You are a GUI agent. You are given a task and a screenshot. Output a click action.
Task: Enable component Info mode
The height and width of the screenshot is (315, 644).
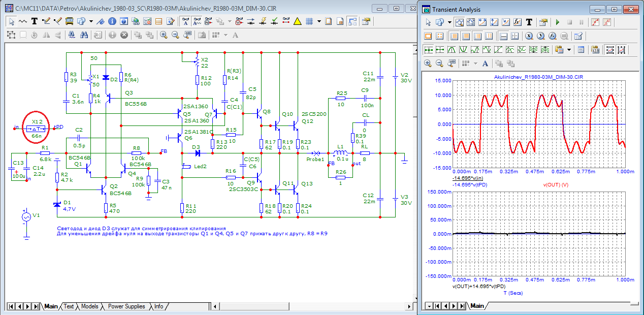click(x=111, y=21)
